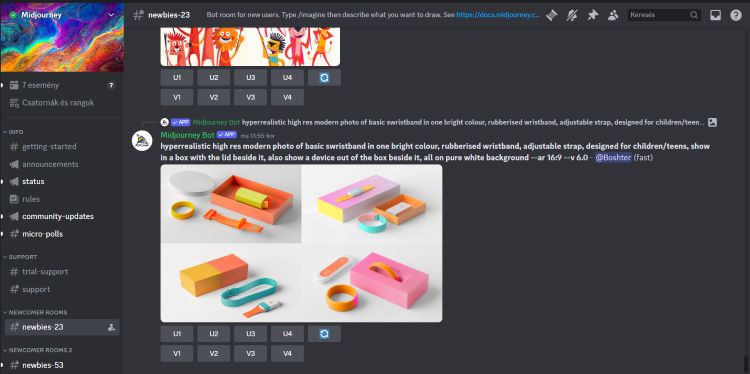Open the docs.midjourney link in channel topic

[498, 15]
